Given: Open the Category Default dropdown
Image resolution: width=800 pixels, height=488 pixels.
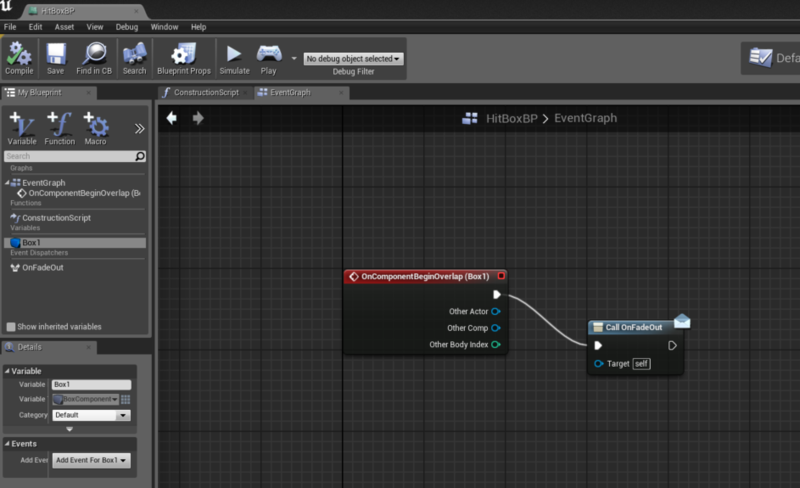Looking at the screenshot, I should 91,415.
